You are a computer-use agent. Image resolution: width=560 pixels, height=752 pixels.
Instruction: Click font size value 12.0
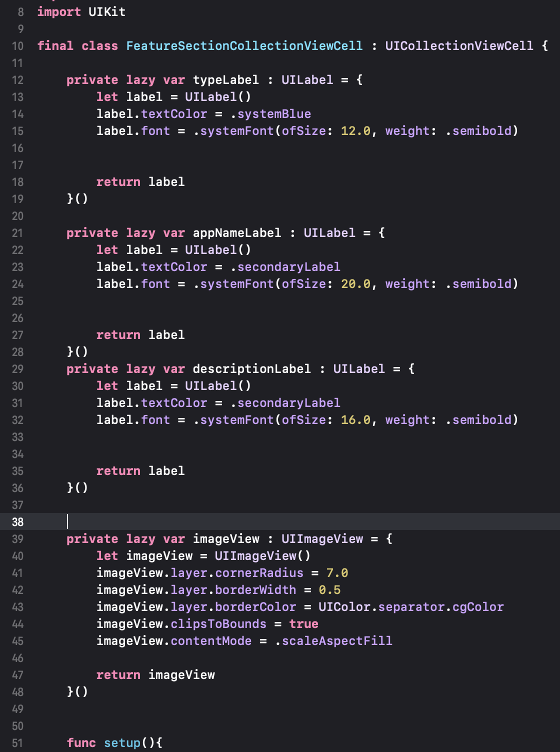355,131
